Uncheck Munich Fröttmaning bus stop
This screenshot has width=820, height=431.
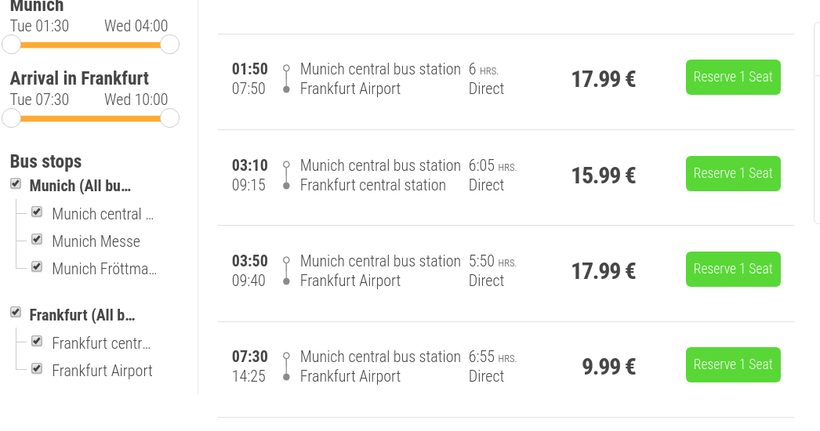(37, 267)
